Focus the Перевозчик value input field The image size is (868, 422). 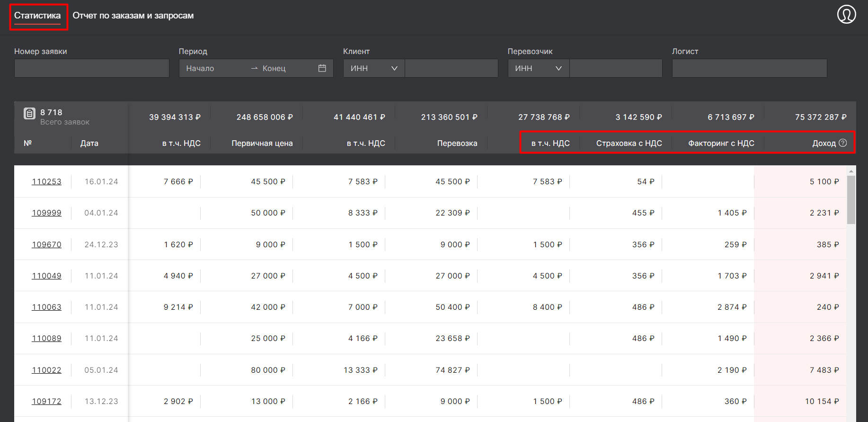coord(616,68)
